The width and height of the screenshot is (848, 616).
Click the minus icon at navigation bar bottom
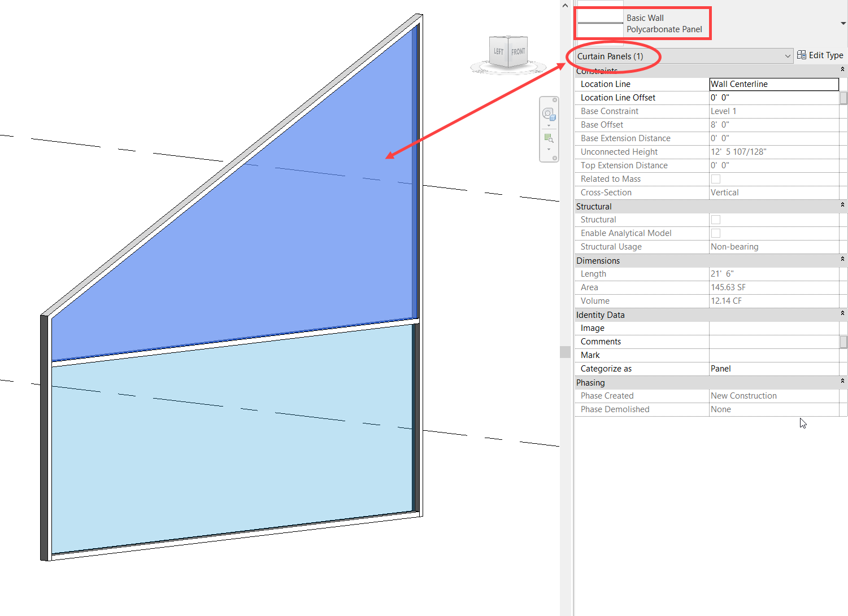pos(555,158)
